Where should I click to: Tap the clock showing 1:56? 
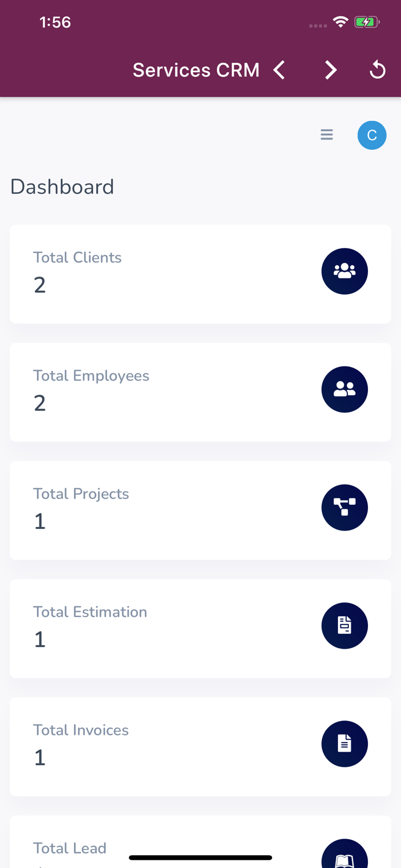pos(55,21)
